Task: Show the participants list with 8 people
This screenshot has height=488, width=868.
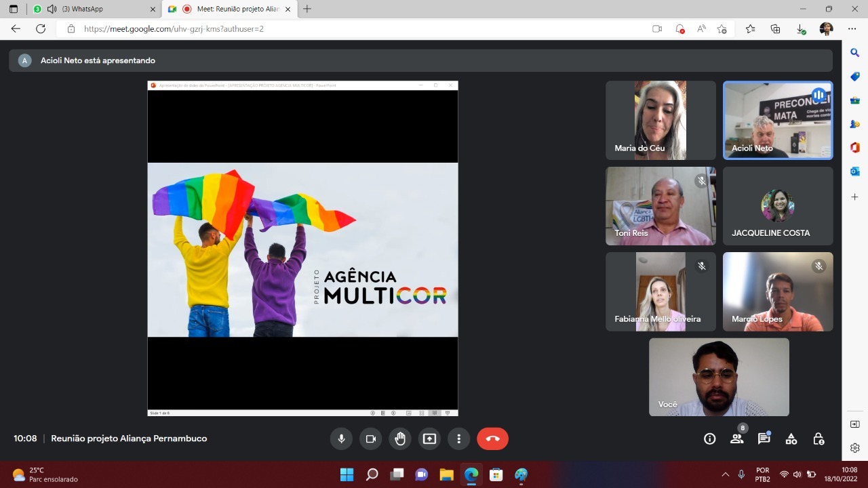Action: click(737, 439)
